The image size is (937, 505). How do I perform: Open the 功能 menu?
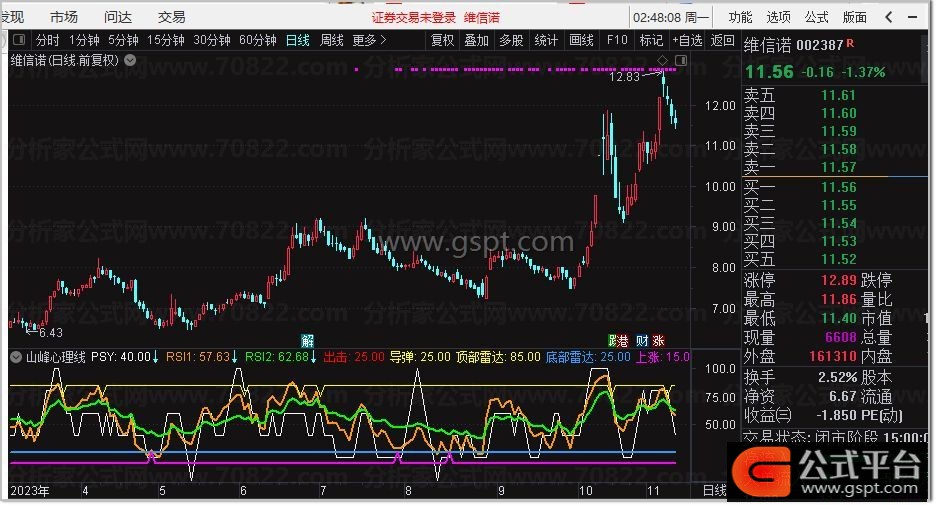[740, 17]
